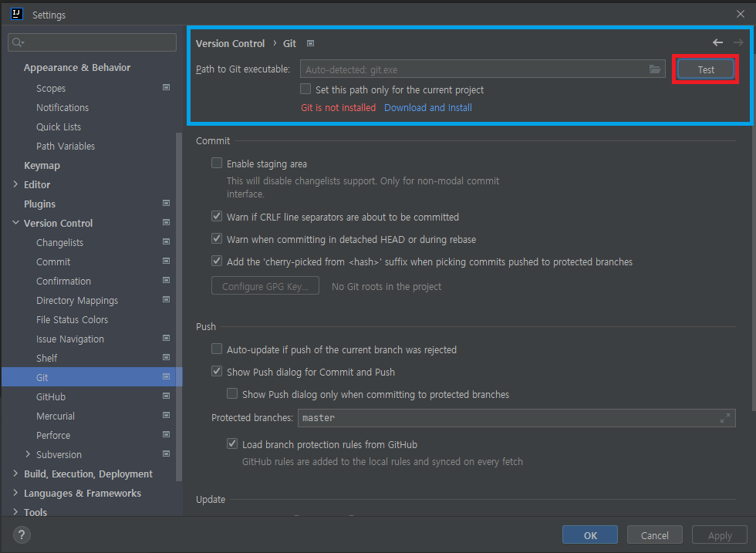Click the icon next to Git breadcrumb
The height and width of the screenshot is (553, 756).
pyautogui.click(x=310, y=43)
